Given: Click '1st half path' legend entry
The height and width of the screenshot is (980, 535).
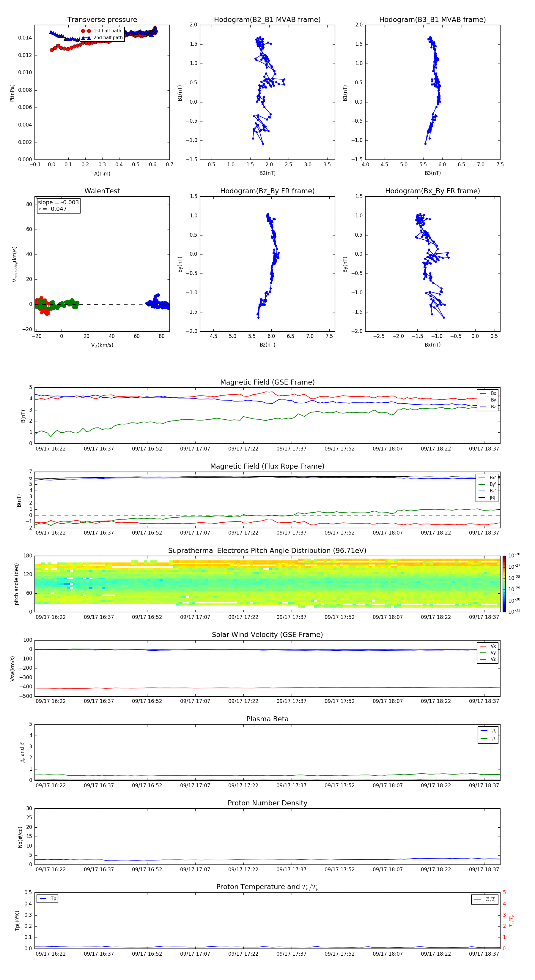Looking at the screenshot, I should click(101, 31).
